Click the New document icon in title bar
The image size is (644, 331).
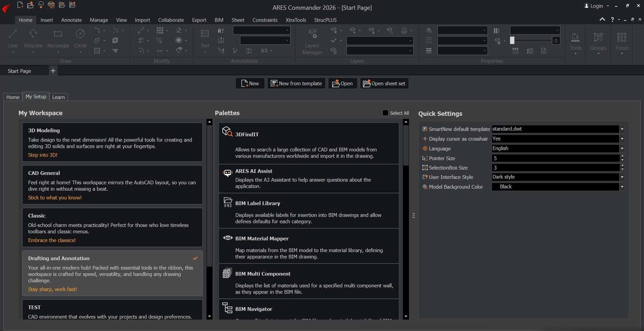click(20, 5)
